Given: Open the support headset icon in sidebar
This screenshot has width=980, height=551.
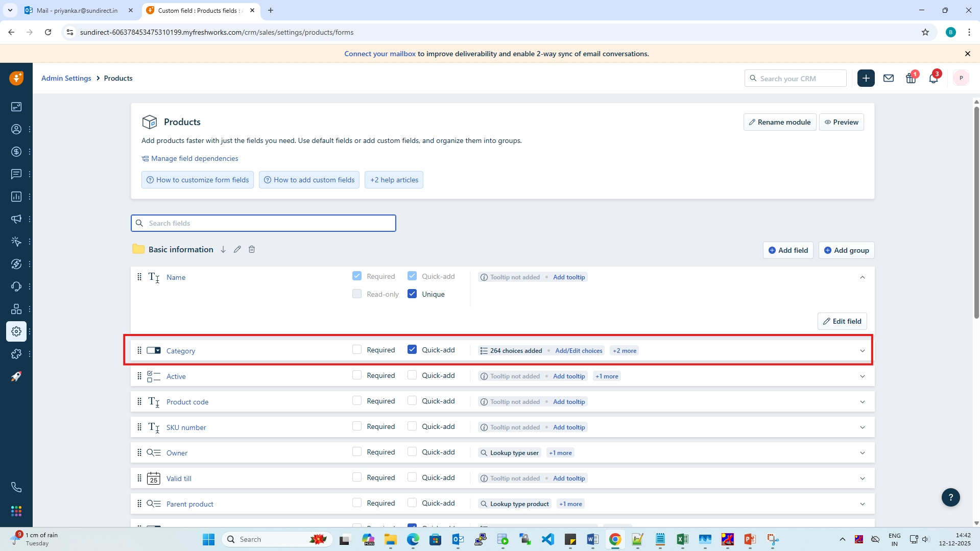Looking at the screenshot, I should click(16, 286).
